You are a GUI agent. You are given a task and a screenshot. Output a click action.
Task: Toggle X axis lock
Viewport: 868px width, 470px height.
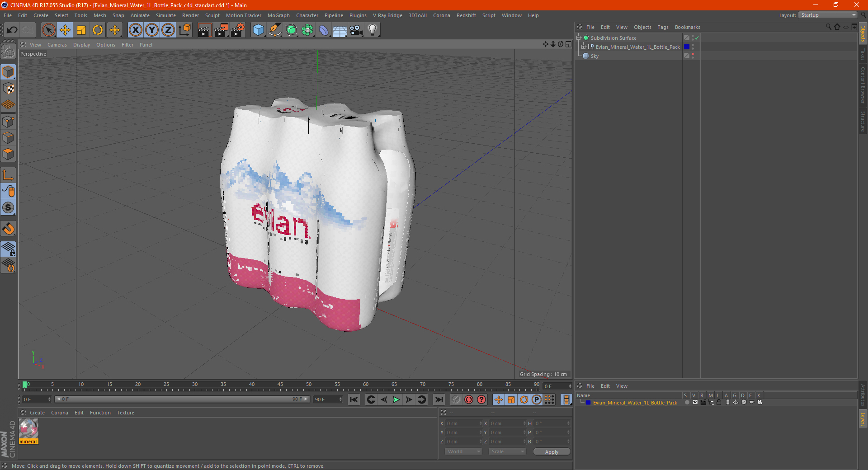pyautogui.click(x=135, y=30)
